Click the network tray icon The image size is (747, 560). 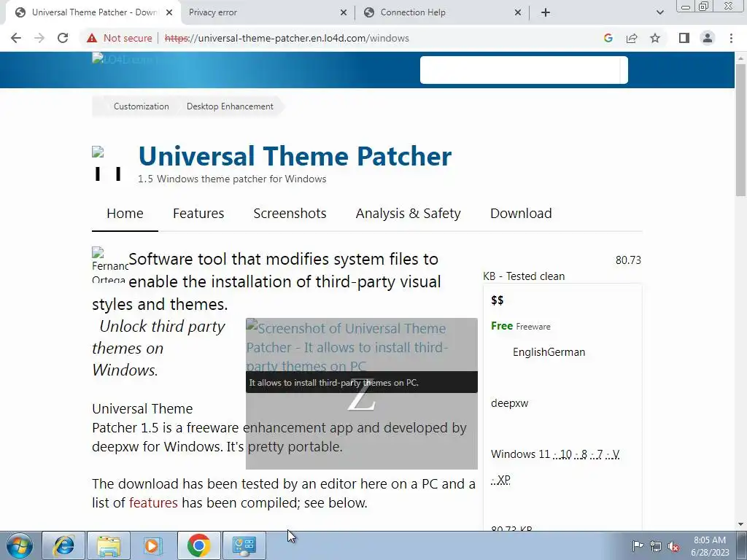[656, 546]
